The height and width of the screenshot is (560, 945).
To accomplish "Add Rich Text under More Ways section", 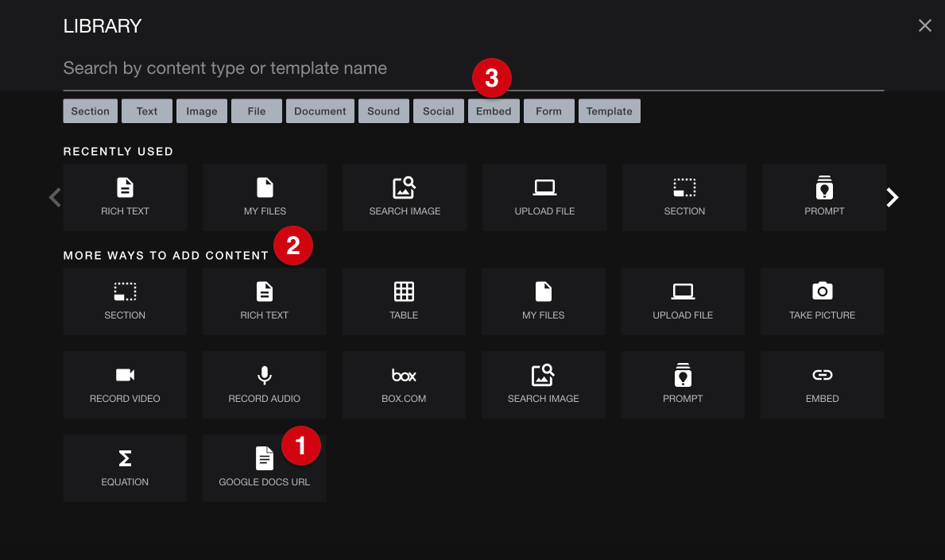I will point(264,302).
